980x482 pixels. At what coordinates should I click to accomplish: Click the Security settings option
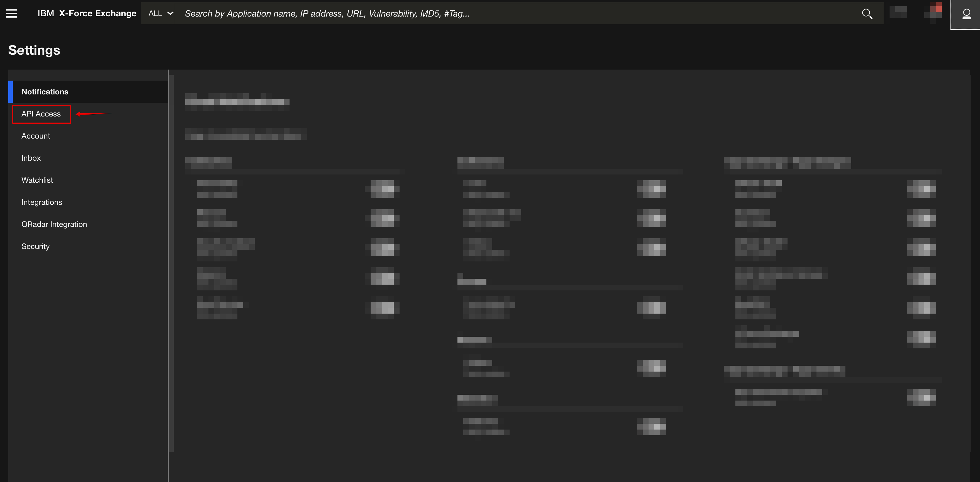(x=36, y=246)
